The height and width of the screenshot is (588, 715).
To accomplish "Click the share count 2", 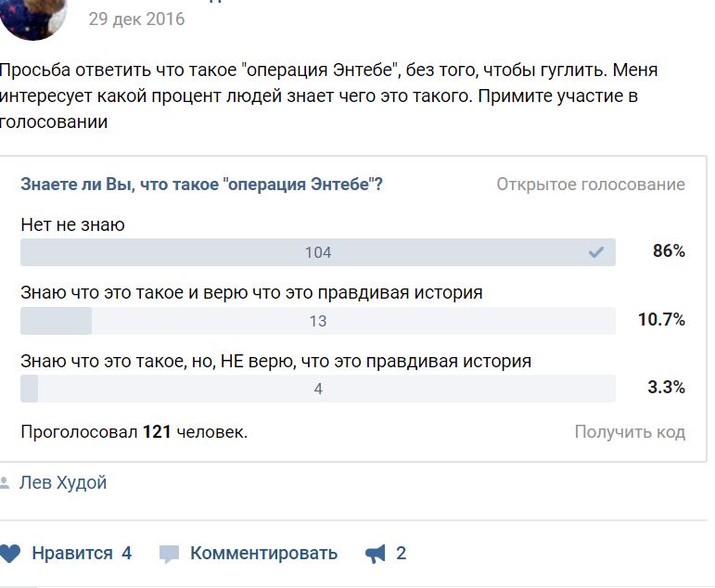I will click(401, 554).
